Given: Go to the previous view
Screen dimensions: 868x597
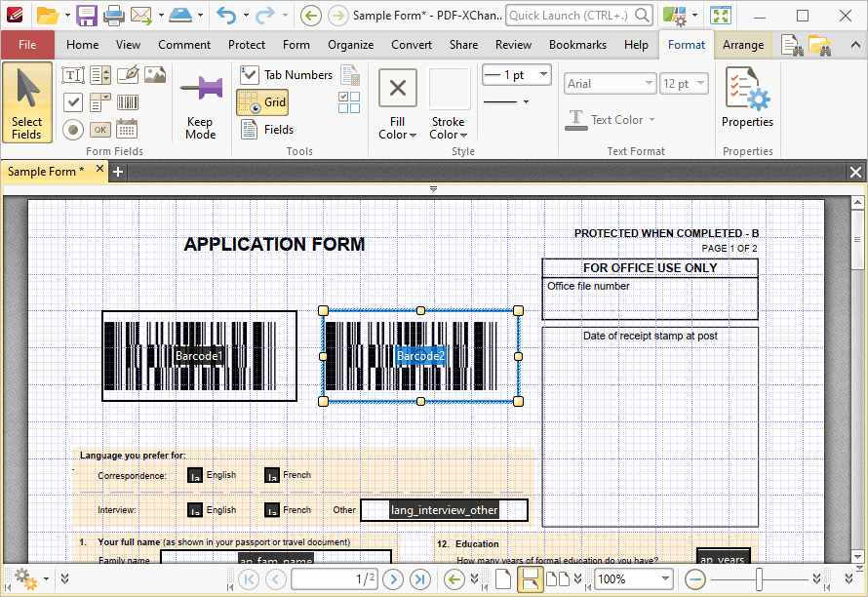Looking at the screenshot, I should pos(310,16).
